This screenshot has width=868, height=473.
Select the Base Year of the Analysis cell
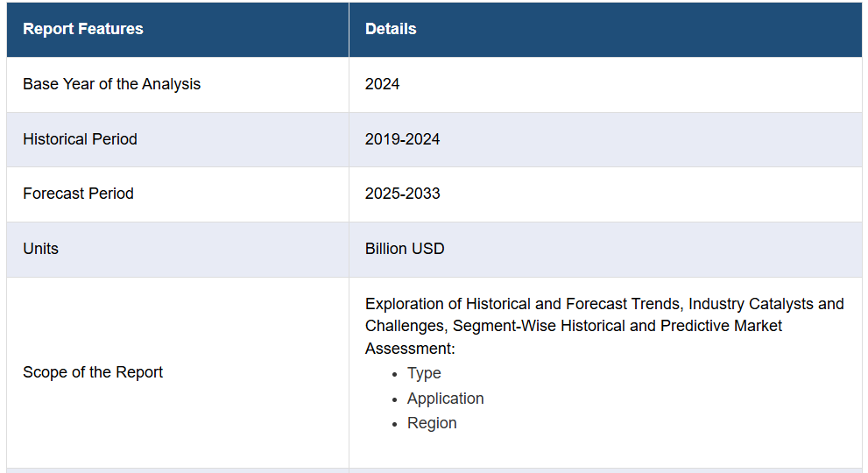[x=111, y=84]
